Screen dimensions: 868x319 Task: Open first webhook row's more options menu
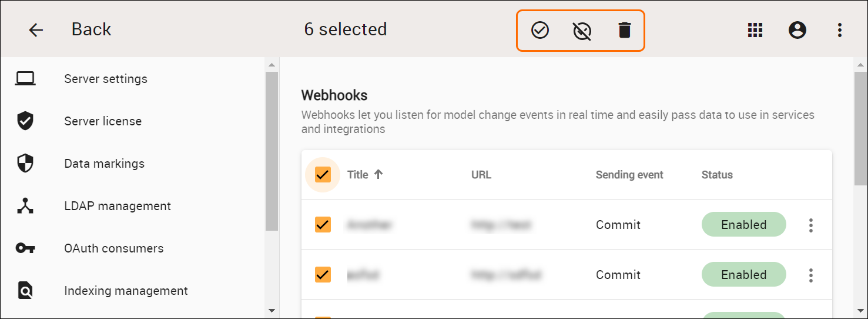click(x=811, y=225)
